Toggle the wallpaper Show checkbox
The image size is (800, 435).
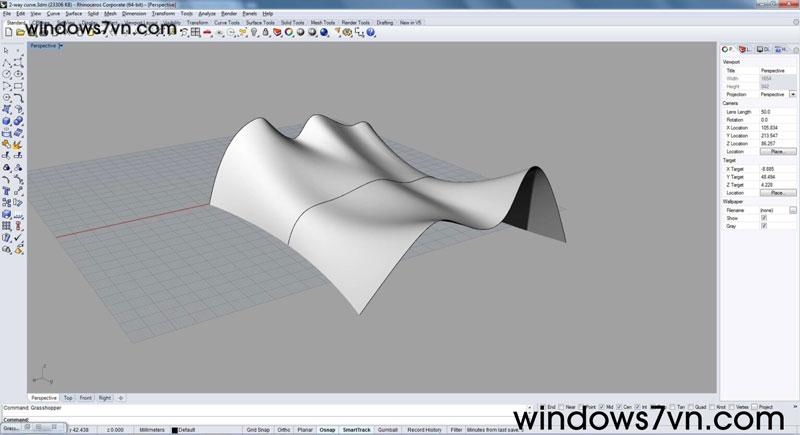coord(765,218)
